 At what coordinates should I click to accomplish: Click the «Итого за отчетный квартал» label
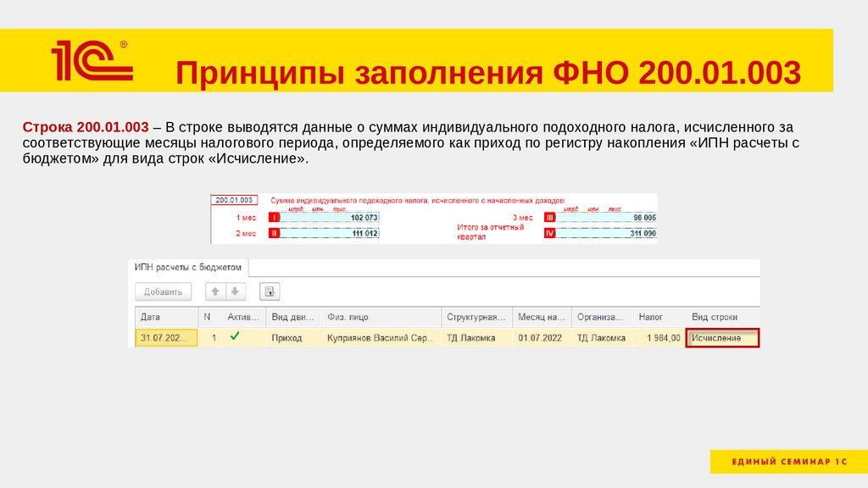(x=491, y=232)
